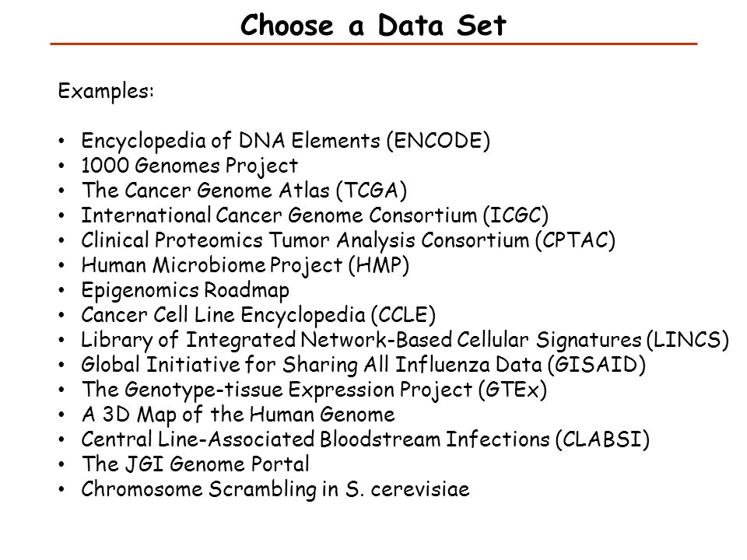This screenshot has height=560, width=747.
Task: Click The Genotype-tissue Expression Project (GTEx)
Action: coord(314,390)
